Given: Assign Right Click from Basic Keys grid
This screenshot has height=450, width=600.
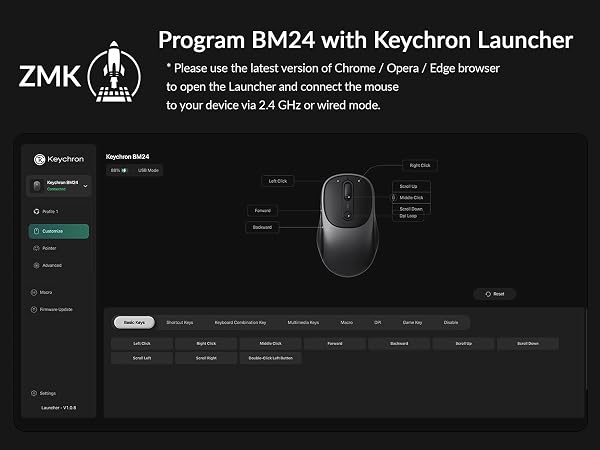Looking at the screenshot, I should [206, 344].
